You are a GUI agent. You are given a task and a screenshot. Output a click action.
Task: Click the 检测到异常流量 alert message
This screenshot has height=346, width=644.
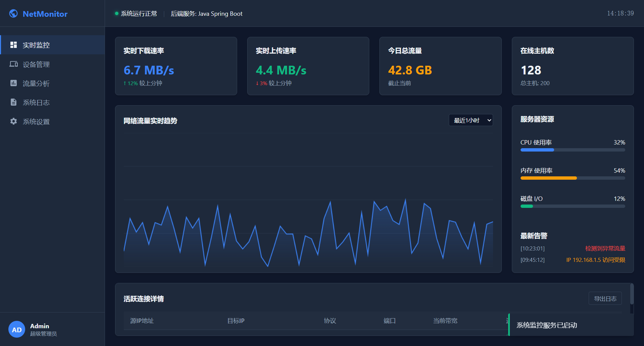coord(605,248)
